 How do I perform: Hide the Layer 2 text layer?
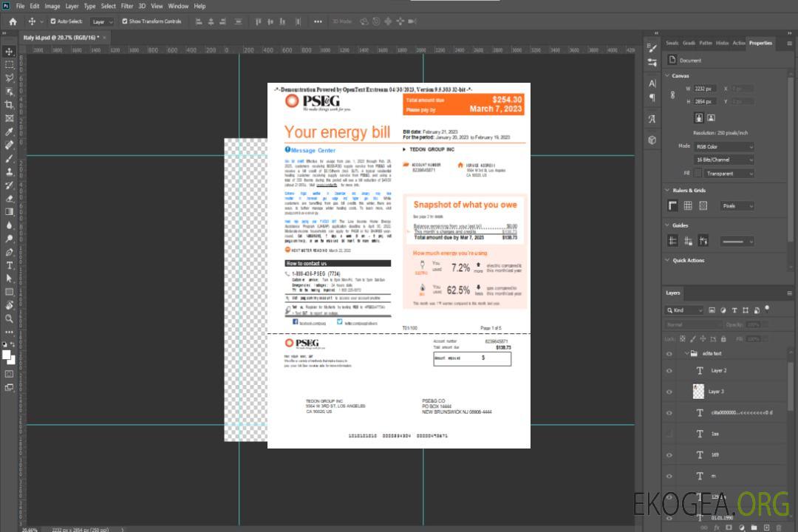pos(669,371)
